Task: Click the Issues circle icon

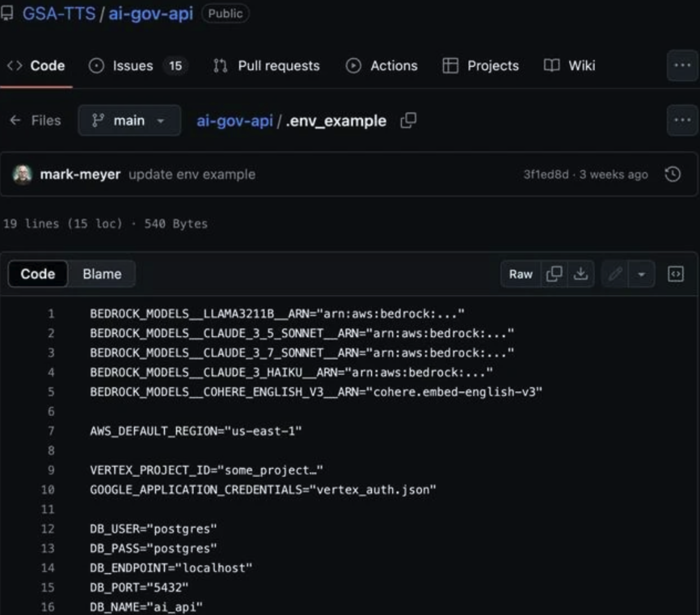Action: pyautogui.click(x=96, y=66)
